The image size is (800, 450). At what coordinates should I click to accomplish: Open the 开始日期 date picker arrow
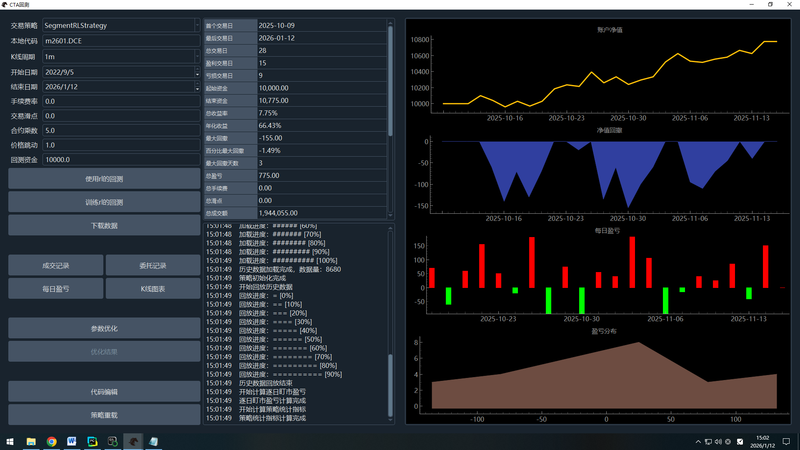[196, 73]
